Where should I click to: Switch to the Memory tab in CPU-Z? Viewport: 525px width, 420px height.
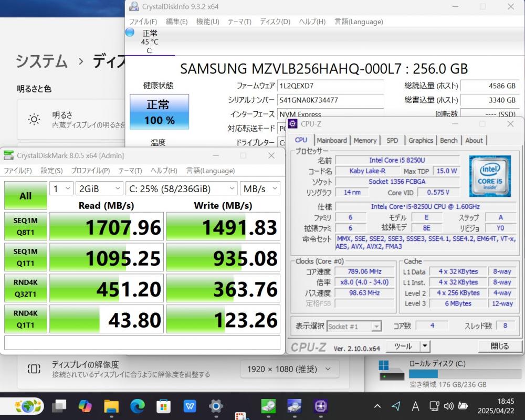tap(365, 140)
